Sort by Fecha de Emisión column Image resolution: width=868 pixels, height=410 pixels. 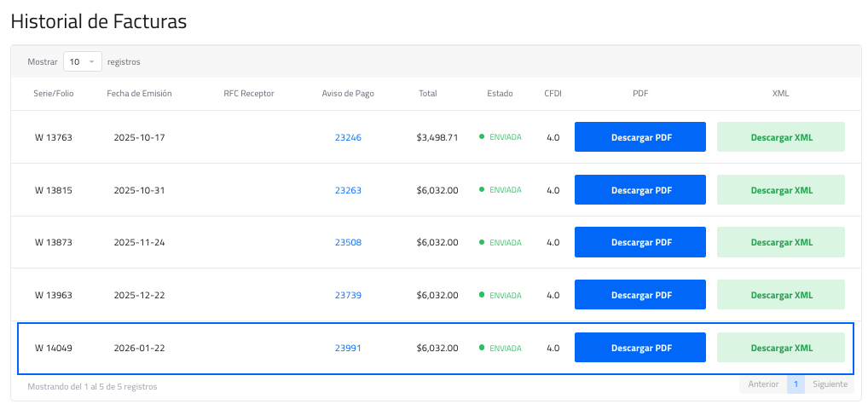coord(139,94)
